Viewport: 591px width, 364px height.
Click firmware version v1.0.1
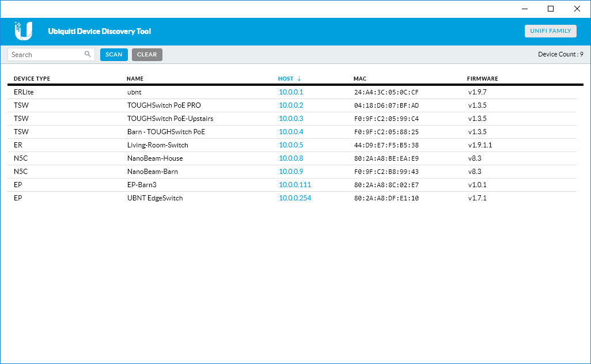(477, 185)
